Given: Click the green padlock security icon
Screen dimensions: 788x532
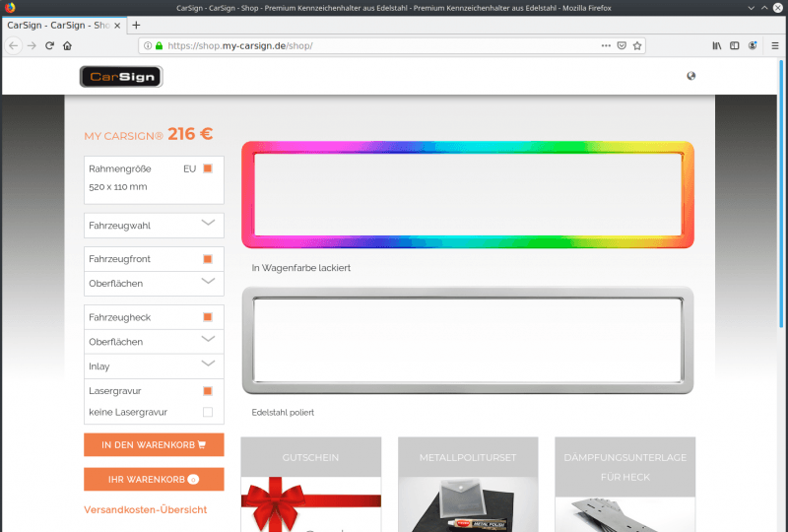Looking at the screenshot, I should click(x=160, y=45).
